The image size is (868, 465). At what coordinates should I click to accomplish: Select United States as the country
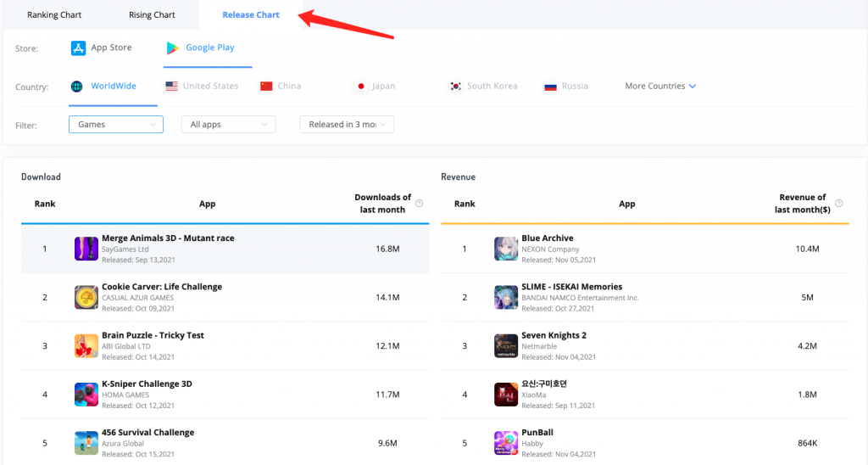point(202,87)
